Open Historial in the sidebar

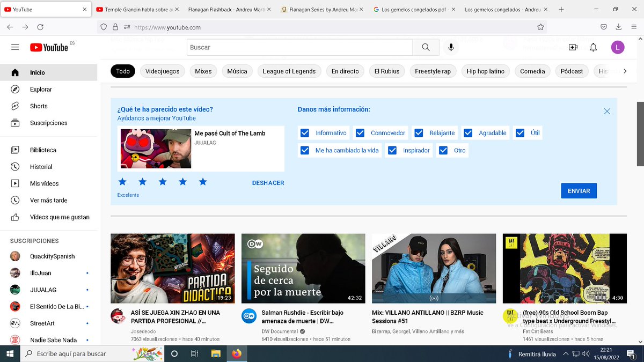(49, 167)
